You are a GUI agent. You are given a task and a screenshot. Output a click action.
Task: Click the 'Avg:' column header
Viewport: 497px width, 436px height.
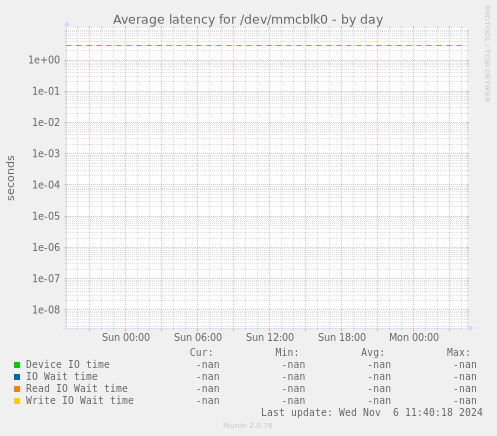tap(373, 352)
